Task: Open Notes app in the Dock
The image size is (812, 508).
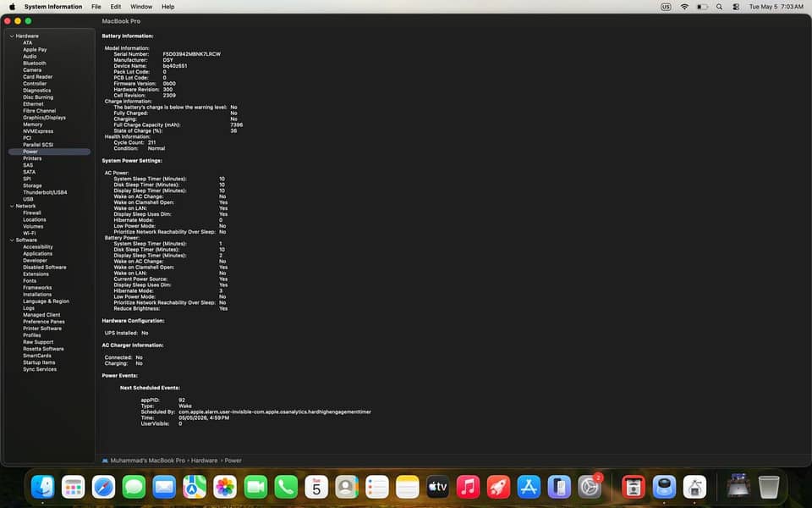Action: point(408,488)
